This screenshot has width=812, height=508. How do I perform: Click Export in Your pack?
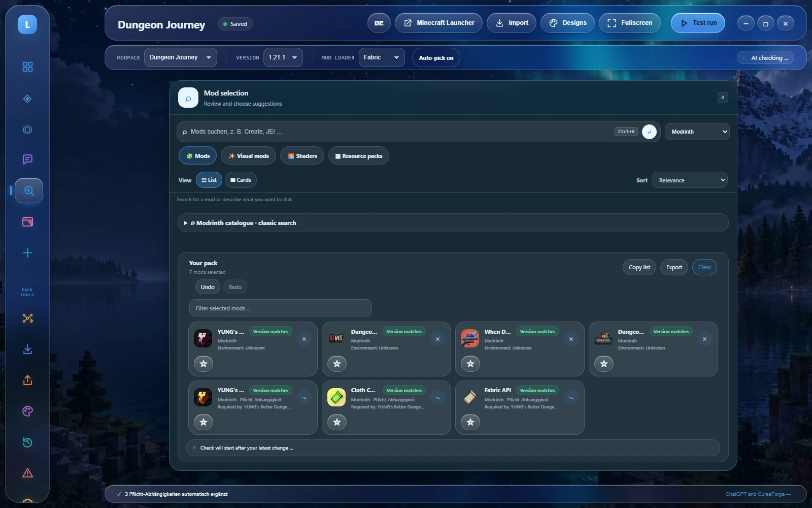[x=674, y=267]
